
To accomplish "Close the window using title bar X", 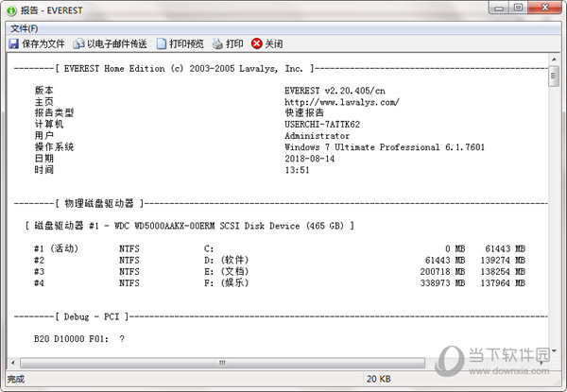I will [x=544, y=8].
